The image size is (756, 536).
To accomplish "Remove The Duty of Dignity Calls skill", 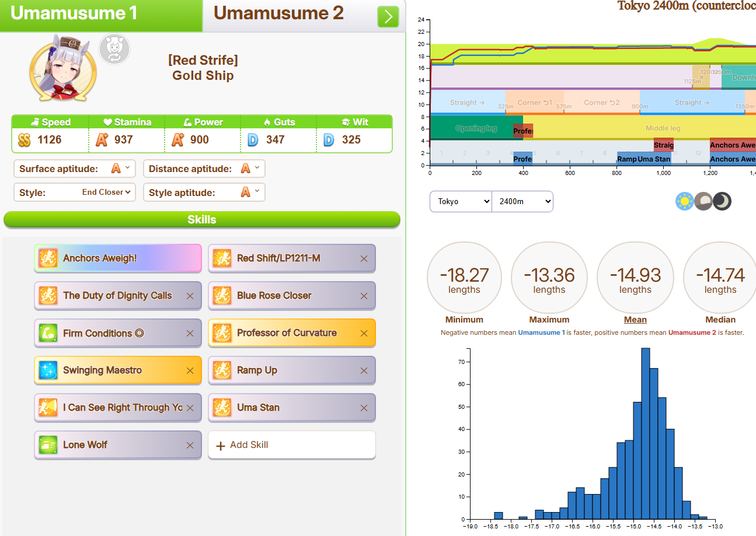I will (190, 296).
